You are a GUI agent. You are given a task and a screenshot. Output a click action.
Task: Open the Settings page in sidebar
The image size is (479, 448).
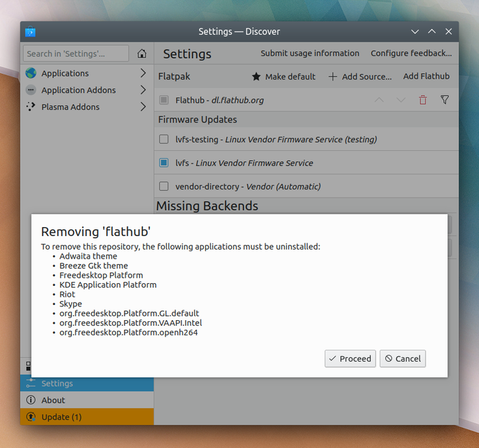coord(87,383)
